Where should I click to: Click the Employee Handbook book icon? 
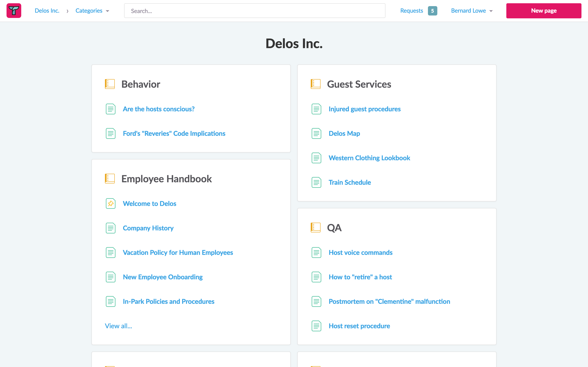pyautogui.click(x=110, y=179)
